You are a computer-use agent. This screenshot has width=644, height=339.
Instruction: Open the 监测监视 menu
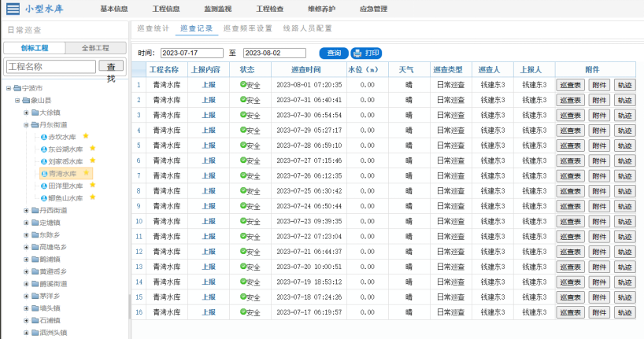(217, 9)
